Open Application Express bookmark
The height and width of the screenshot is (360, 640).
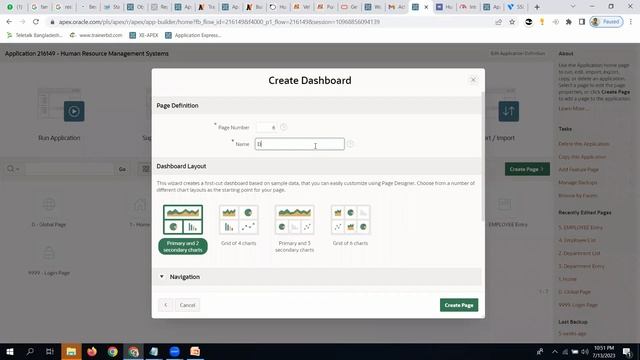[193, 35]
